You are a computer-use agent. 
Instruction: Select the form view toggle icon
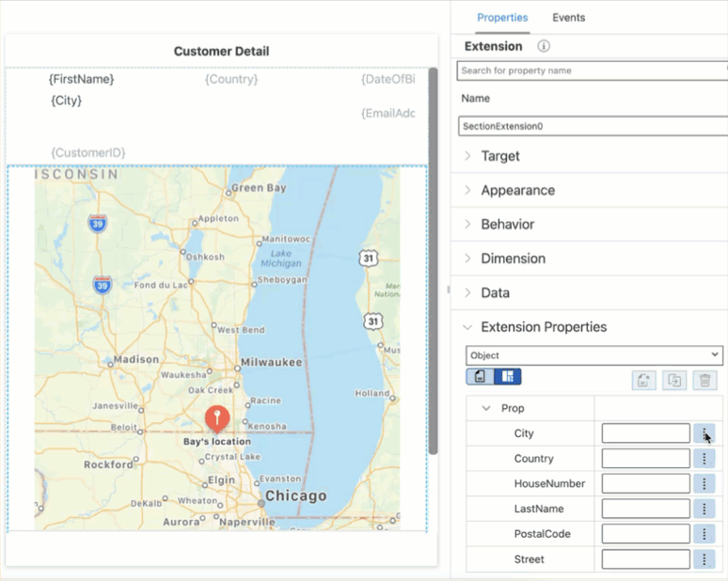480,376
